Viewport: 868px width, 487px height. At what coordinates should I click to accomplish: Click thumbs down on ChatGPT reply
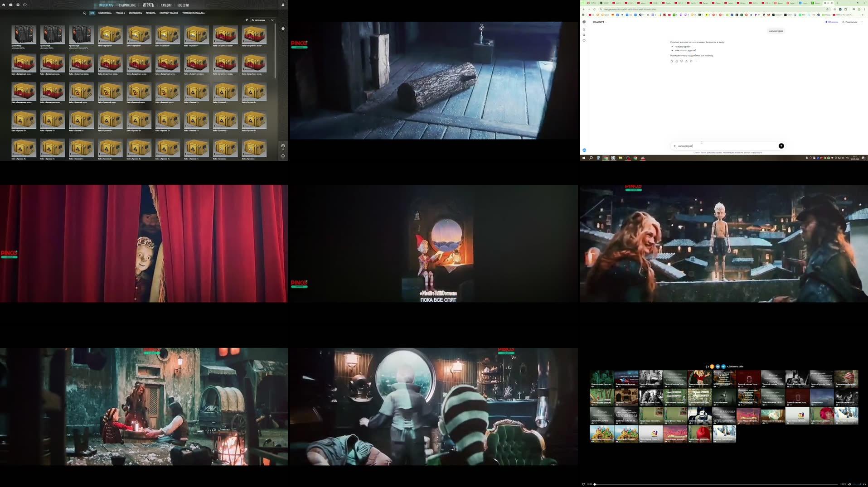pyautogui.click(x=681, y=61)
